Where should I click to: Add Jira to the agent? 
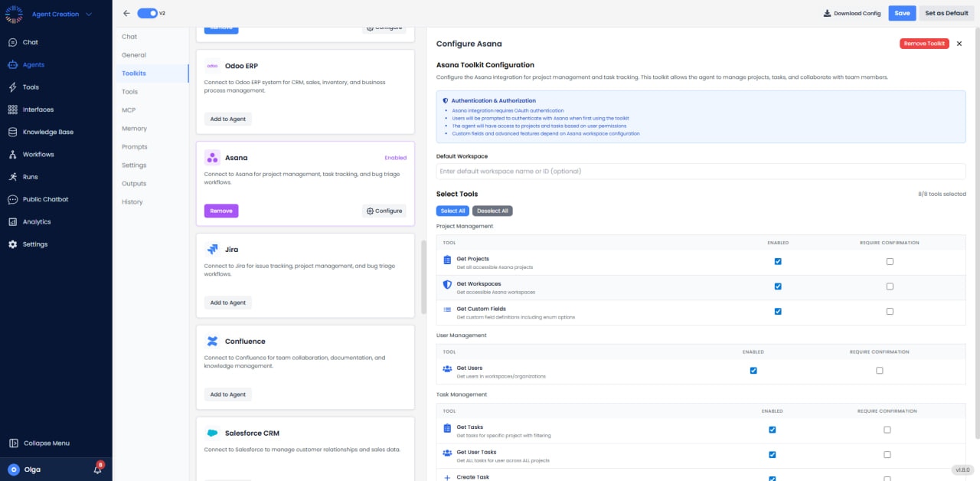(227, 302)
